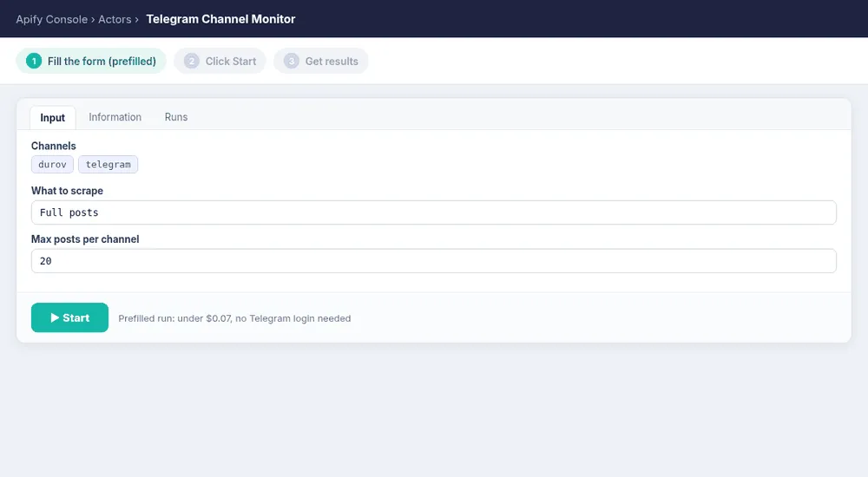Focus the Max posts per channel field
Screen dimensions: 868x477
tap(433, 261)
